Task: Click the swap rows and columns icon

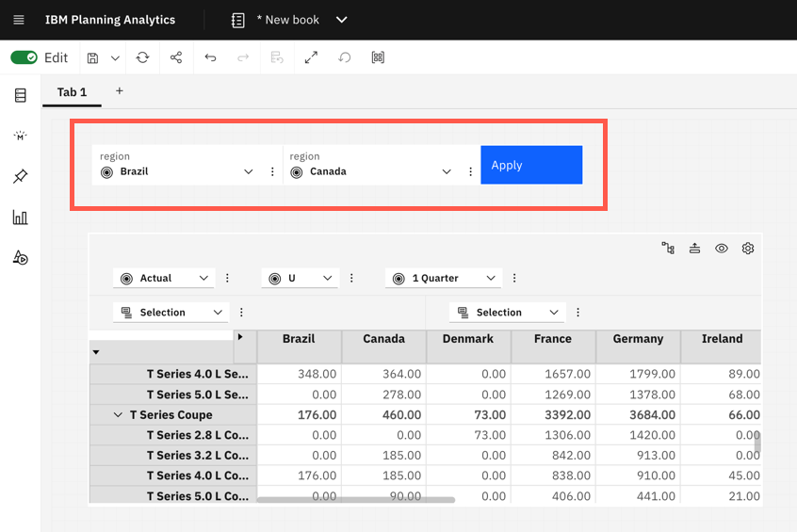Action: 695,249
